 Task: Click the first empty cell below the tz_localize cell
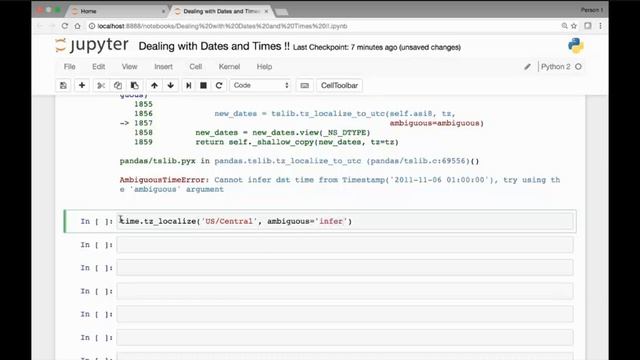click(x=345, y=244)
